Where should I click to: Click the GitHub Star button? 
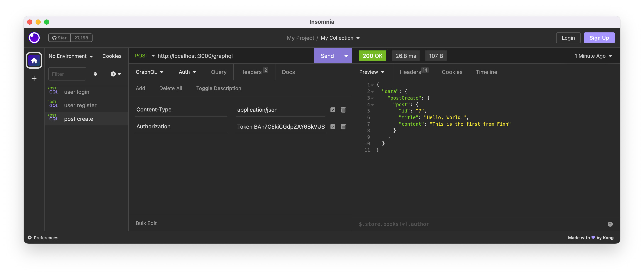click(59, 38)
